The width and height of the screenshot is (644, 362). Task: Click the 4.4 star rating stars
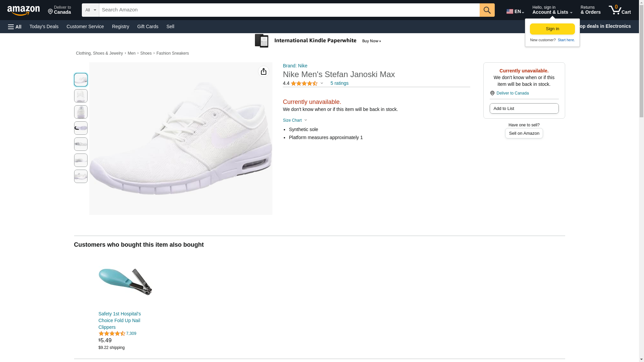[304, 83]
